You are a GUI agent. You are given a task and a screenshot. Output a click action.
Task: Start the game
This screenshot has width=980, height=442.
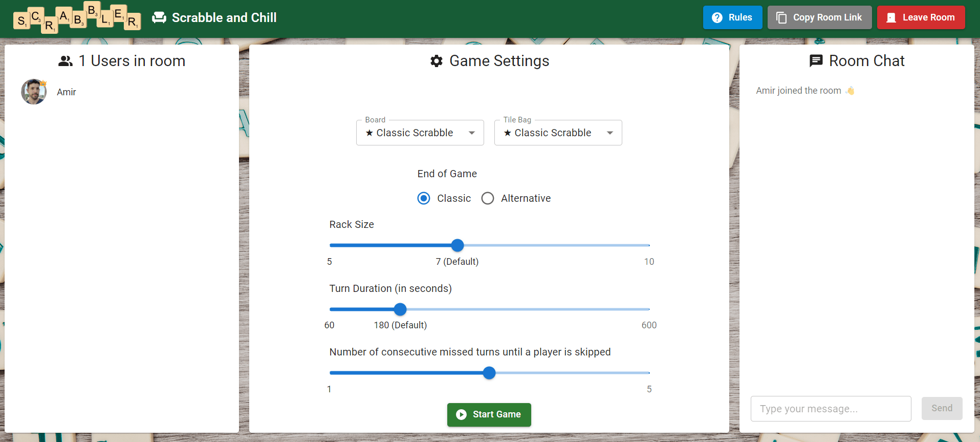(x=489, y=414)
